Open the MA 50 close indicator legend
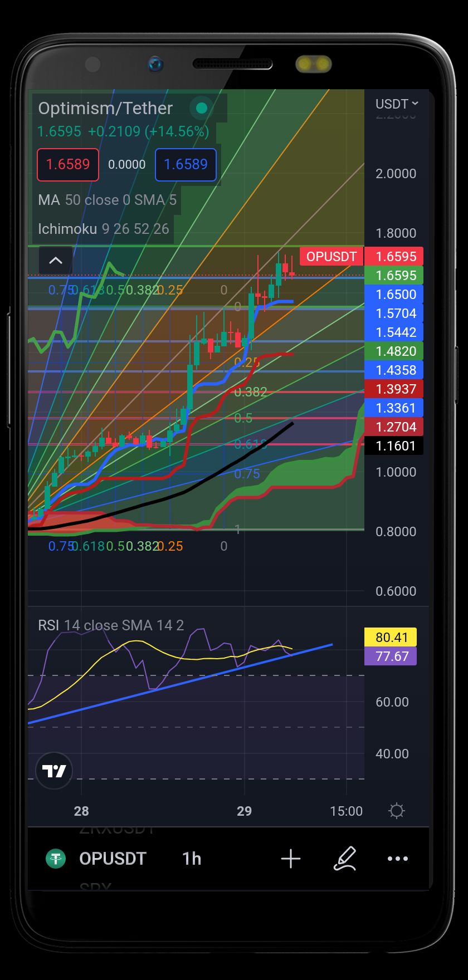The width and height of the screenshot is (468, 980). [x=107, y=200]
